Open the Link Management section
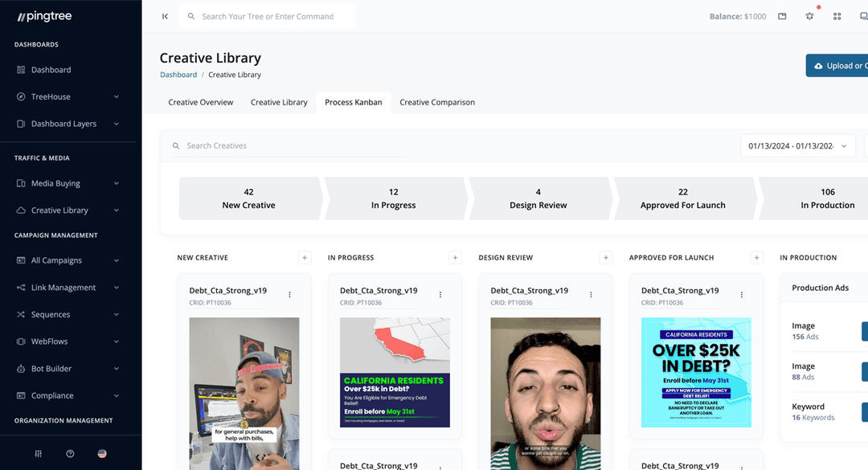868x470 pixels. click(x=61, y=287)
